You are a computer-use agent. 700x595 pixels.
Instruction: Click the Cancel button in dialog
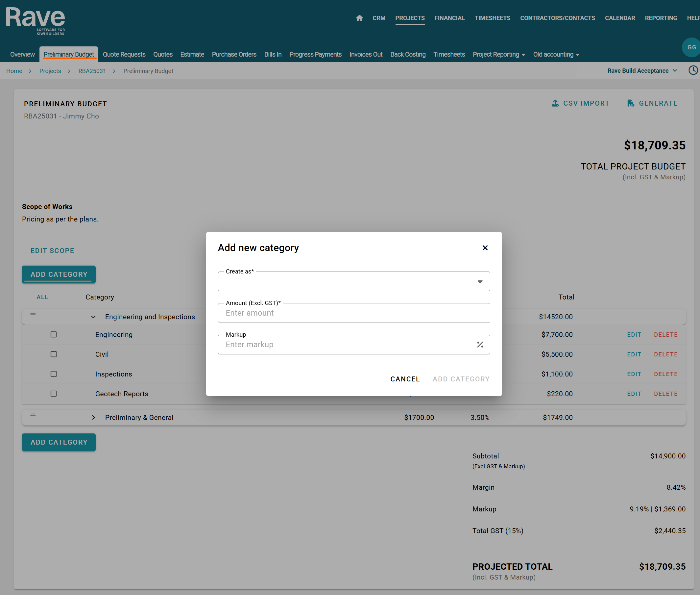click(405, 379)
